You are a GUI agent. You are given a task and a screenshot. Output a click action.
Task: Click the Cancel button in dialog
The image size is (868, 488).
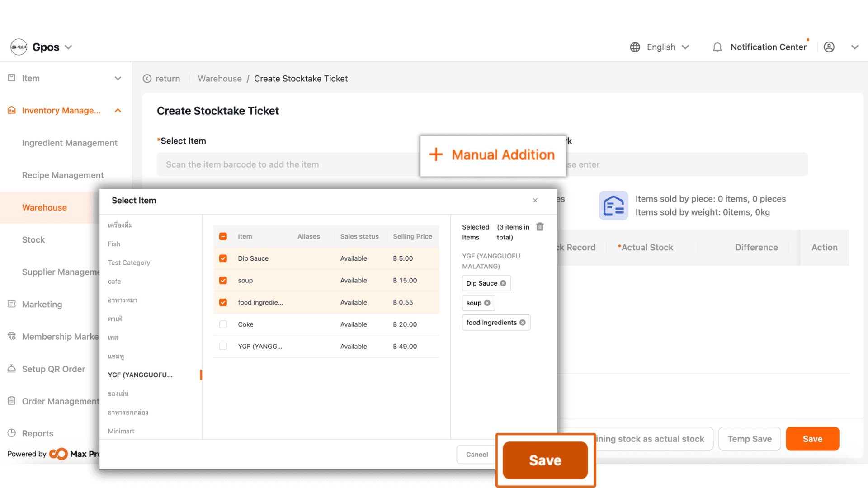(476, 455)
